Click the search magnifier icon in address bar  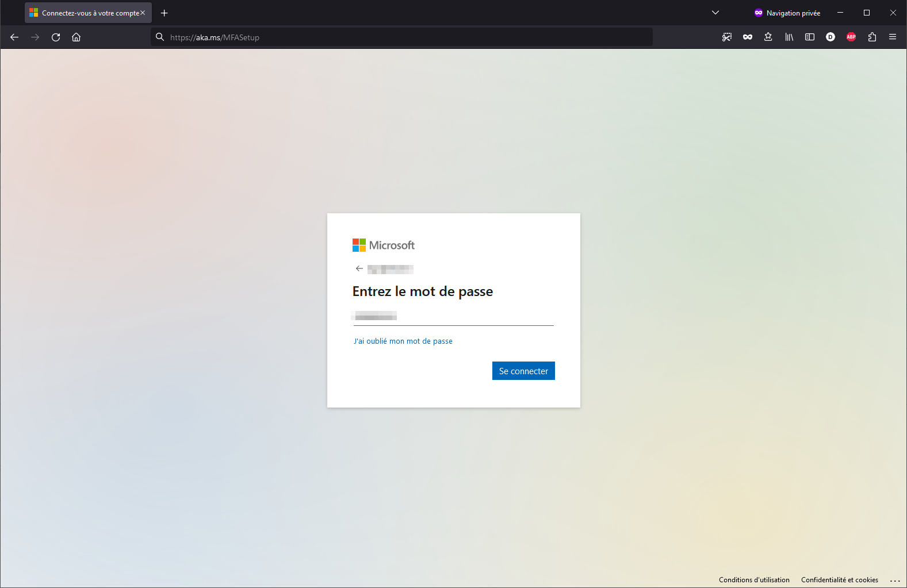(x=160, y=37)
